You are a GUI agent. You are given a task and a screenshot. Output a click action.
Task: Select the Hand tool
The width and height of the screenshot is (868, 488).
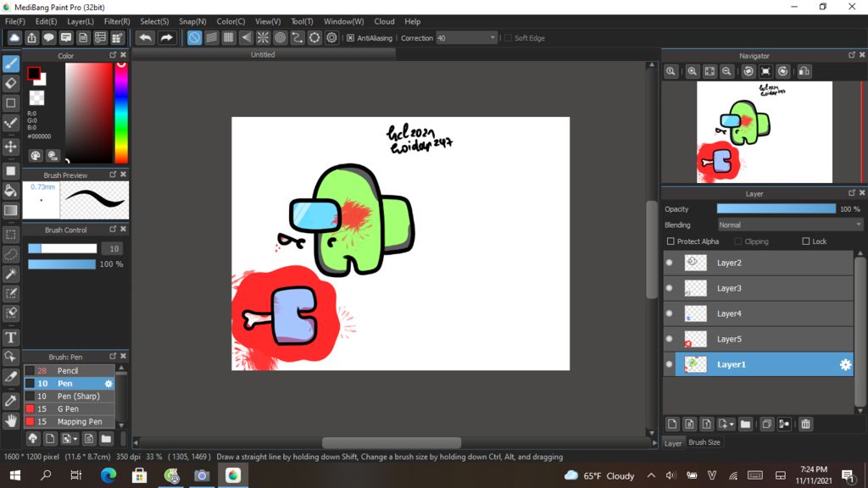[10, 421]
